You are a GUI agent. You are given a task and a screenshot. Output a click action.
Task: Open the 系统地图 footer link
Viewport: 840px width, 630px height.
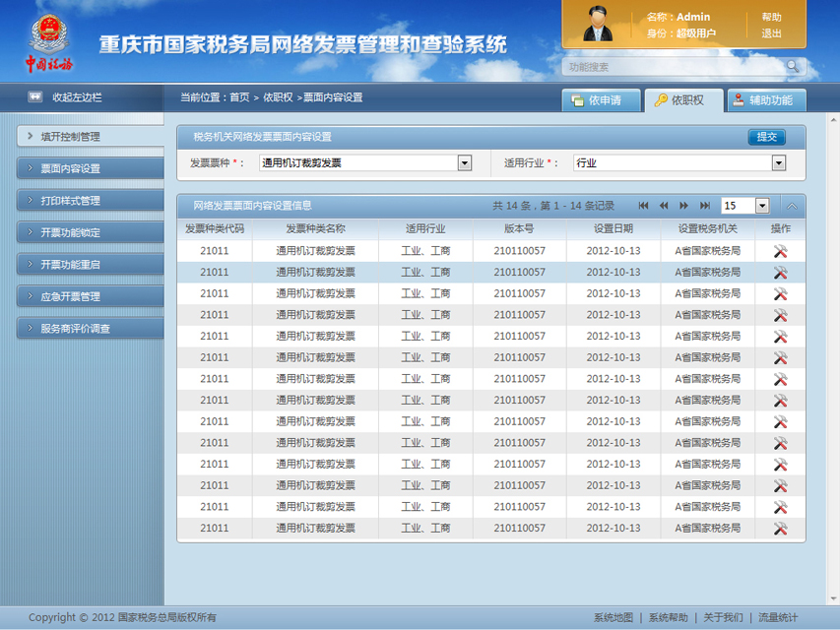[614, 617]
